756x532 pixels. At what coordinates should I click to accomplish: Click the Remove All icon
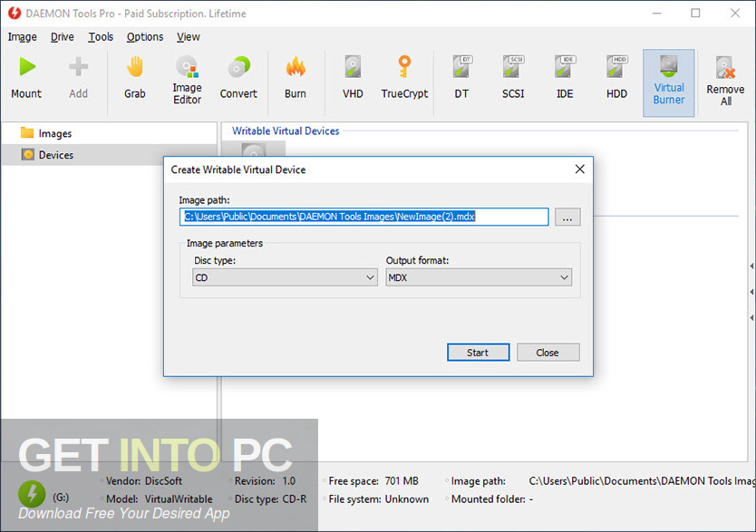pos(725,81)
